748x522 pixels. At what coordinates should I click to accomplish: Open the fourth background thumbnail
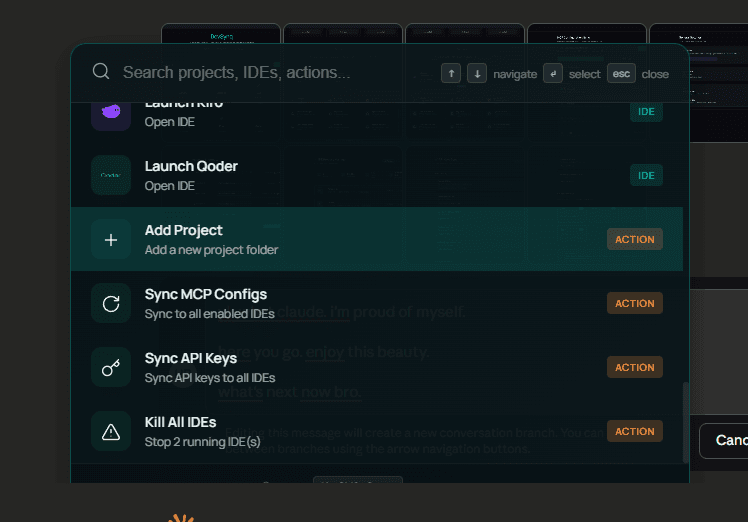pos(587,33)
